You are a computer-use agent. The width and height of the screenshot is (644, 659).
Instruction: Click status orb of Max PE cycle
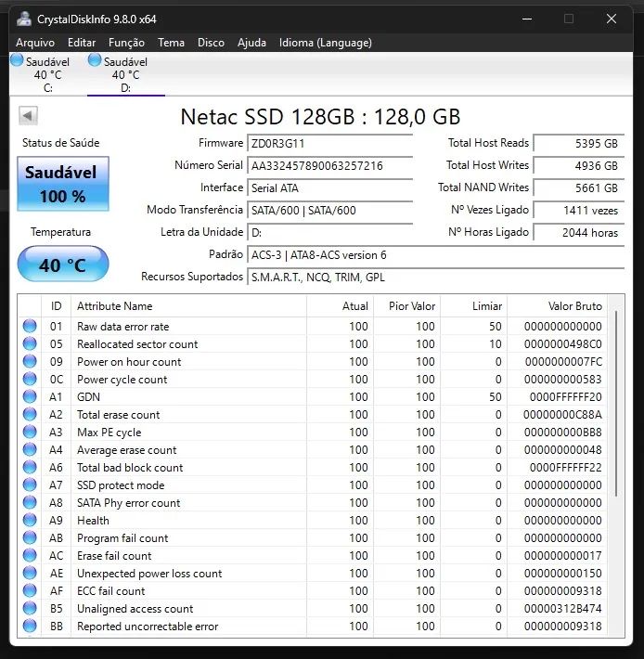pyautogui.click(x=30, y=432)
